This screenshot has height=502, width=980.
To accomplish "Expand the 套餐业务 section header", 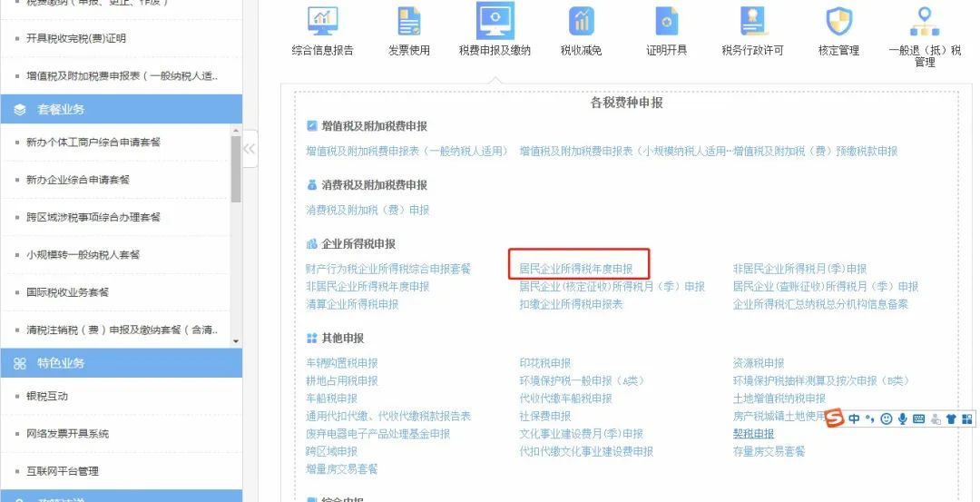I will pyautogui.click(x=122, y=110).
